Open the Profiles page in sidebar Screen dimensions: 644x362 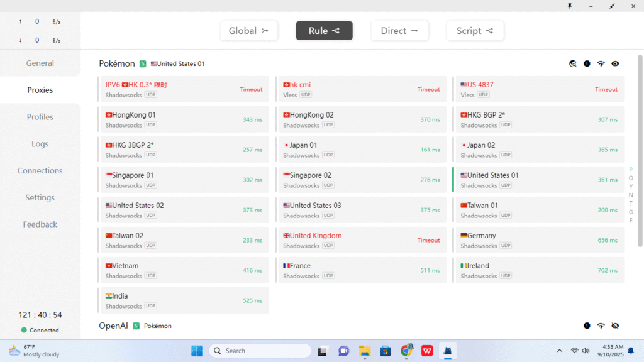40,117
